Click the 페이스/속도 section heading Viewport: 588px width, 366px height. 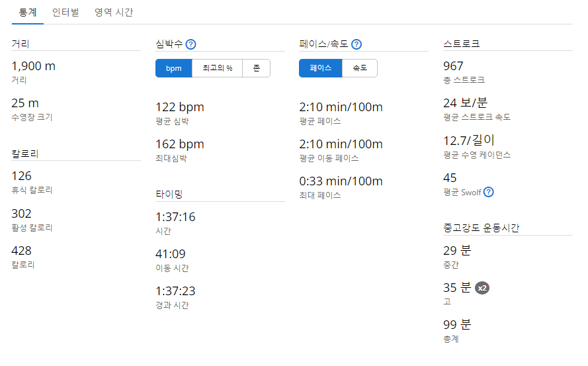click(323, 44)
